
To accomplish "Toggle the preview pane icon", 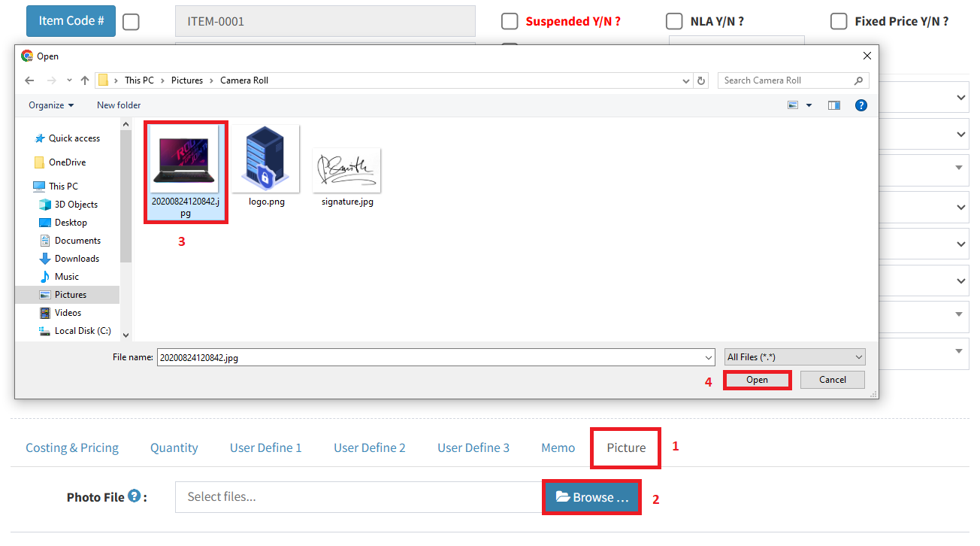I will [833, 105].
